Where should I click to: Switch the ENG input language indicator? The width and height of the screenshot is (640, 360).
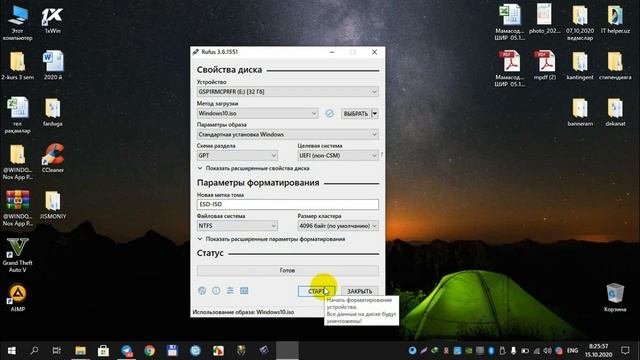tap(573, 351)
